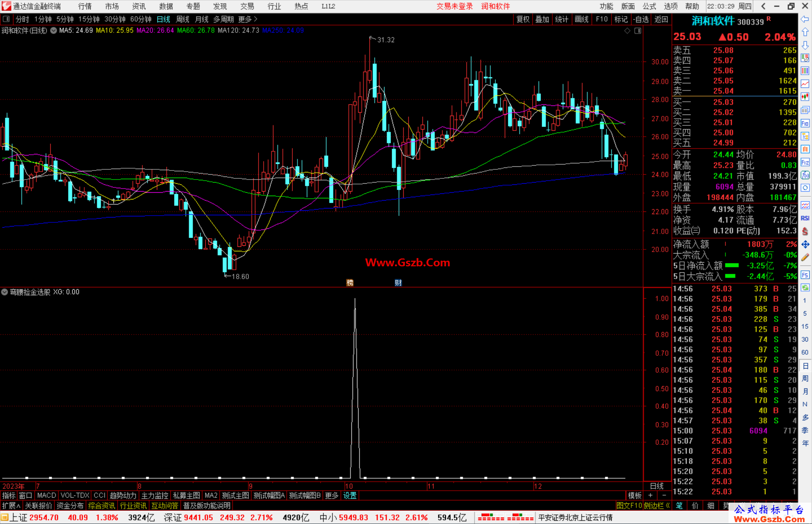The height and width of the screenshot is (524, 812).
Task: Click the back chevron in title bar
Action: click(x=763, y=6)
